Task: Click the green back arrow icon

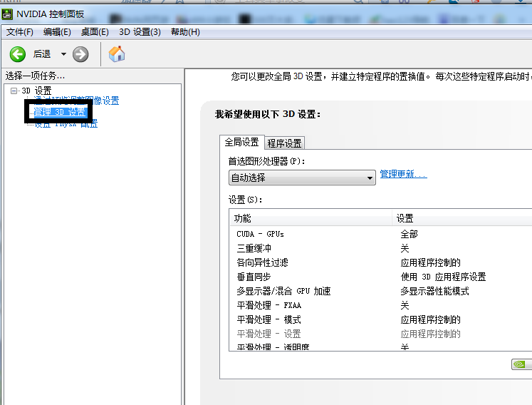Action: [17, 54]
